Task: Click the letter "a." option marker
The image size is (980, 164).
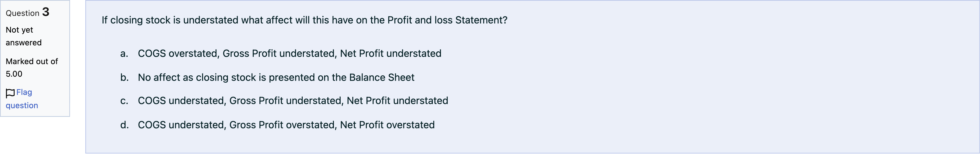Action: tap(124, 54)
